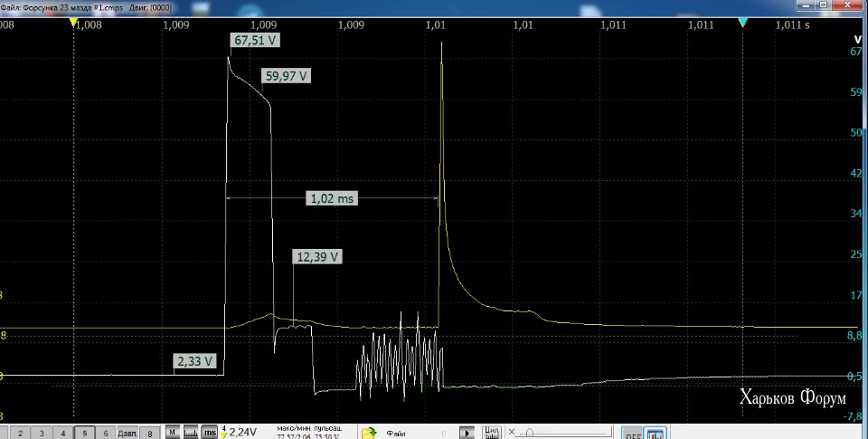Select channel 8 button
Image resolution: width=868 pixels, height=439 pixels.
coord(149,433)
